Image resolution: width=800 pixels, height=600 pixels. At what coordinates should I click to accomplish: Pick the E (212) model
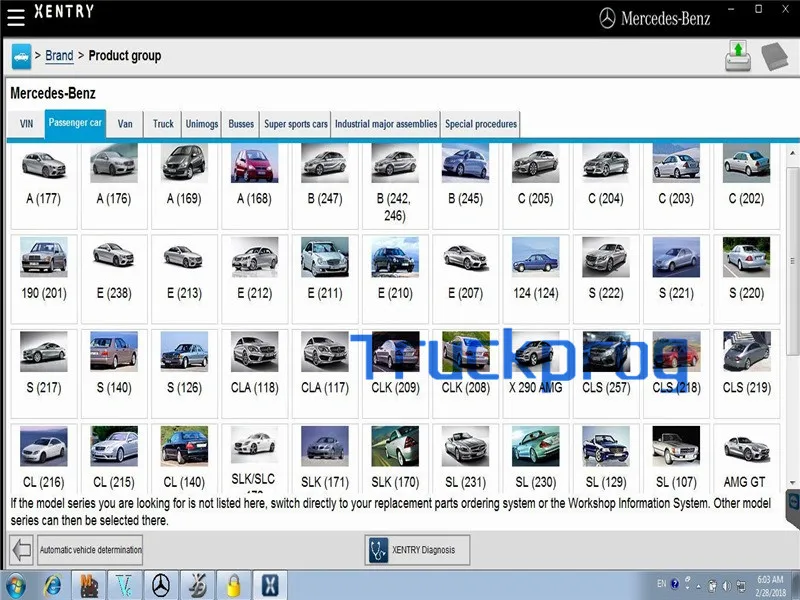coord(255,279)
